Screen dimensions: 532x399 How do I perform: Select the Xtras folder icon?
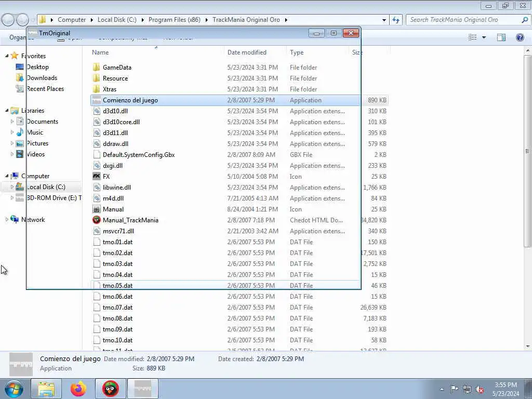click(96, 89)
